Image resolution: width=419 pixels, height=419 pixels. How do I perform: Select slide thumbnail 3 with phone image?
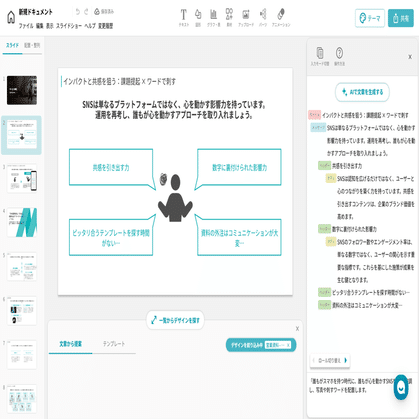(x=22, y=178)
